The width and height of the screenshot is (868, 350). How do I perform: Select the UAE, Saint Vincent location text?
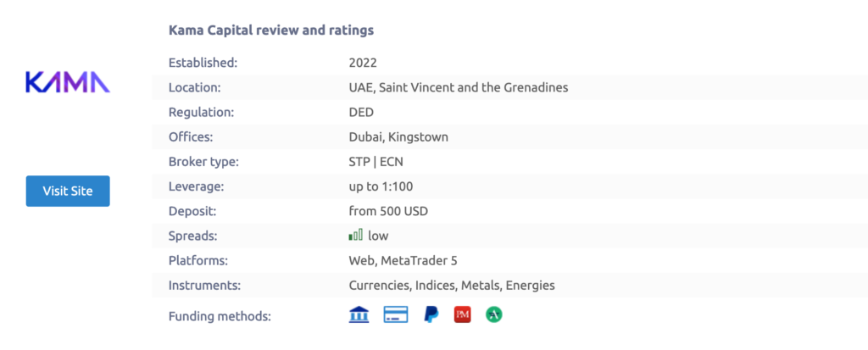click(458, 87)
